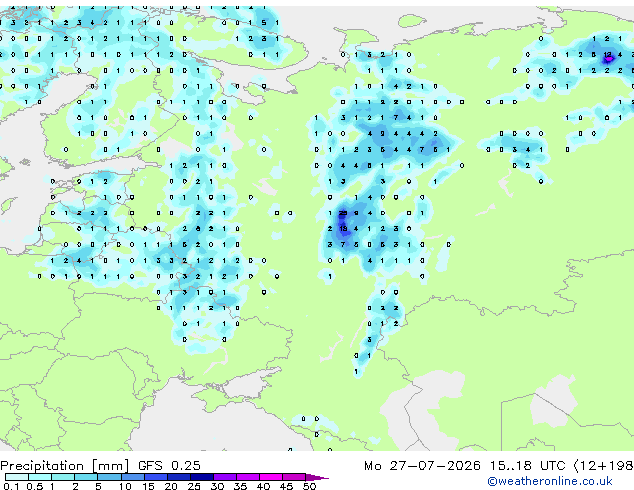Image resolution: width=634 pixels, height=490 pixels.
Task: Select the 20–25 mm legend color swatch
Action: (178, 477)
